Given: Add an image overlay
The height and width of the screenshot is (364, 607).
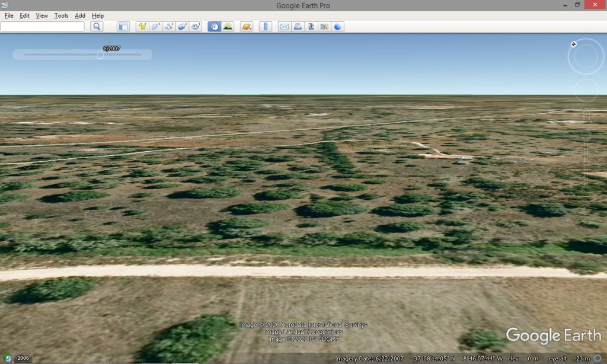Looking at the screenshot, I should click(x=183, y=27).
